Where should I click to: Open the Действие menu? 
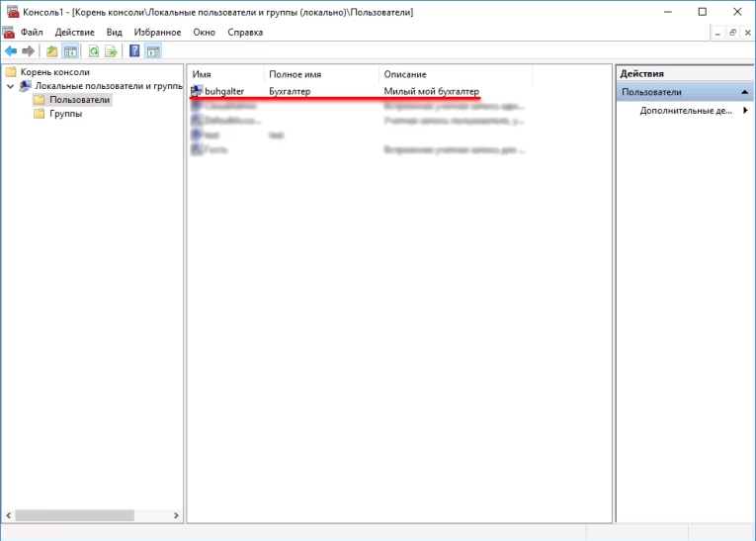(75, 32)
